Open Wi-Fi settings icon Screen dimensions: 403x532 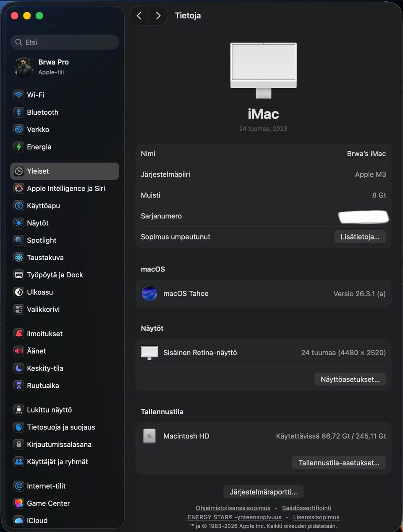[x=19, y=95]
